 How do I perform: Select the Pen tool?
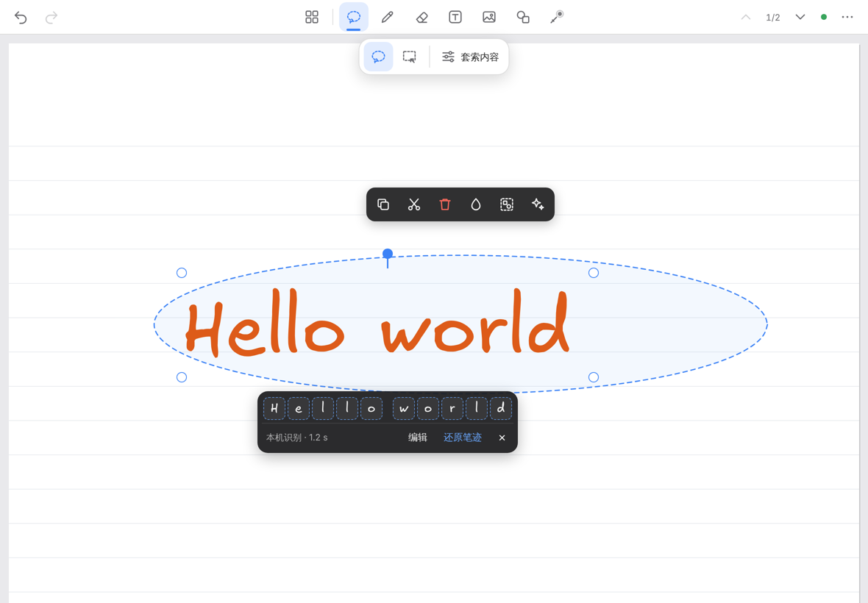click(x=388, y=17)
